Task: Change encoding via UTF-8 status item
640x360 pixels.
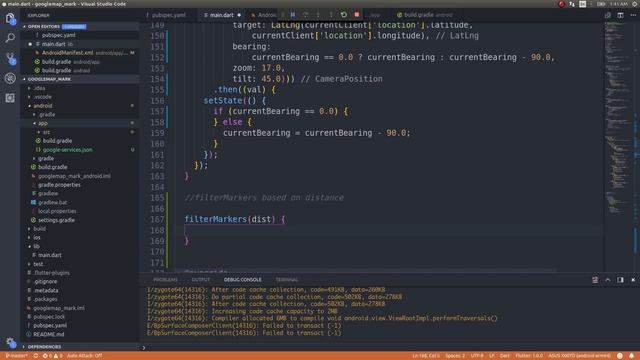Action: click(x=477, y=356)
